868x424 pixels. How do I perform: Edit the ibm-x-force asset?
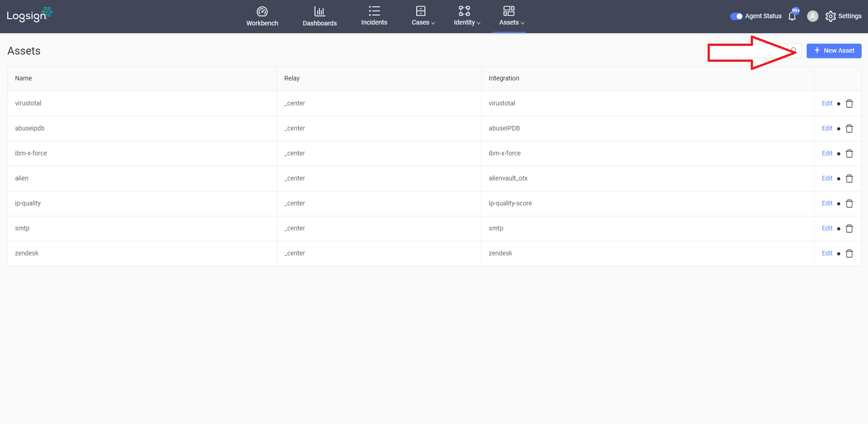pyautogui.click(x=827, y=153)
